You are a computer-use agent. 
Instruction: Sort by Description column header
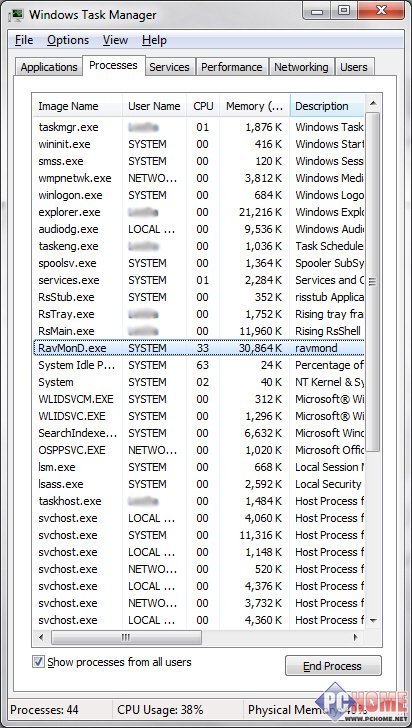(x=327, y=106)
